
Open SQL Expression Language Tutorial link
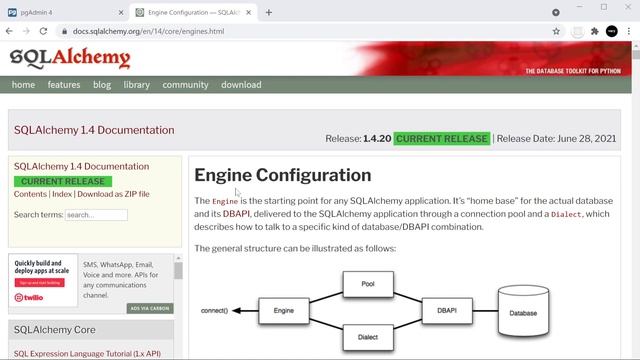(x=87, y=353)
